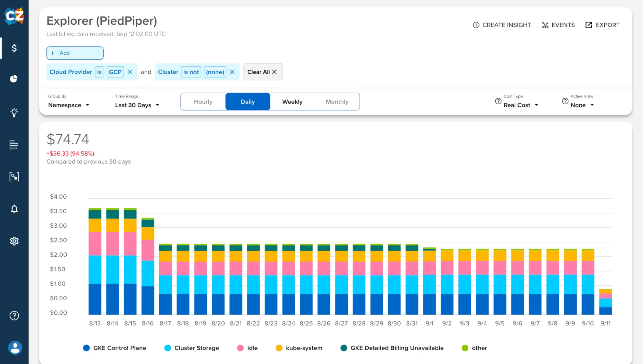Open the horizontal bars dimensions icon
The height and width of the screenshot is (364, 643).
14,145
